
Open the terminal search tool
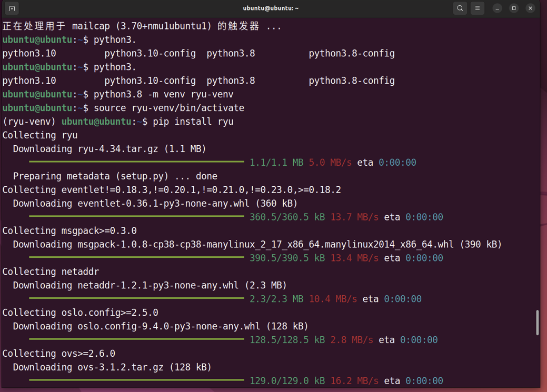pos(460,8)
